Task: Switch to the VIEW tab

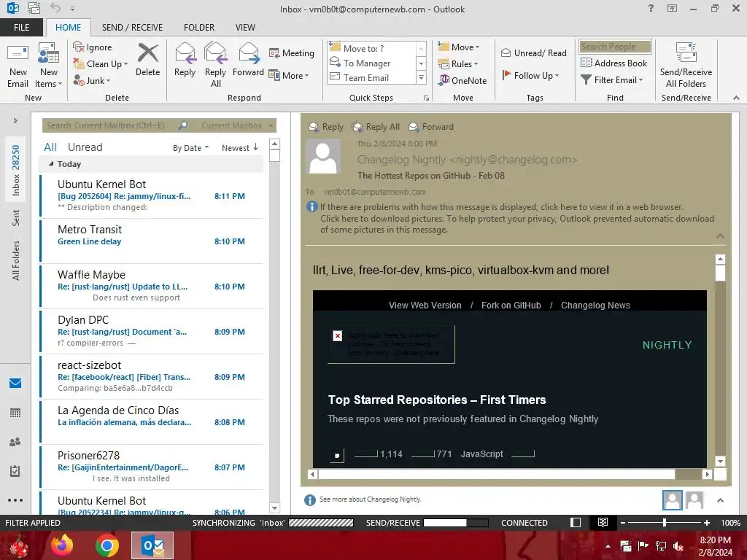Action: (245, 28)
